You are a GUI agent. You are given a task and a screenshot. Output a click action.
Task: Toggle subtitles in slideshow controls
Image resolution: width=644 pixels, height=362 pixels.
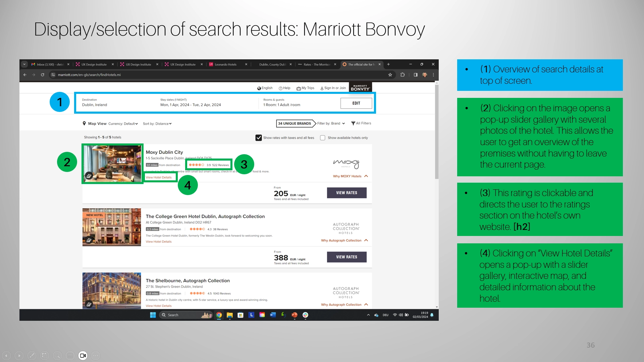(x=70, y=356)
